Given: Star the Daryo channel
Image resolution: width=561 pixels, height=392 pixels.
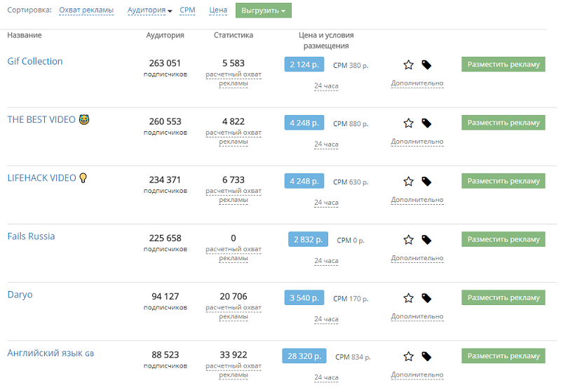Looking at the screenshot, I should 409,298.
